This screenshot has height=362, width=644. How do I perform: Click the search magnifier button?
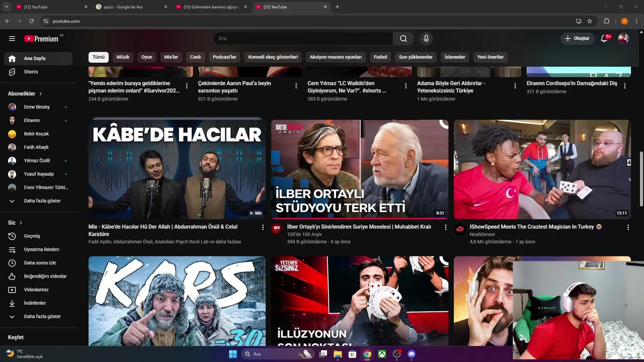(404, 39)
